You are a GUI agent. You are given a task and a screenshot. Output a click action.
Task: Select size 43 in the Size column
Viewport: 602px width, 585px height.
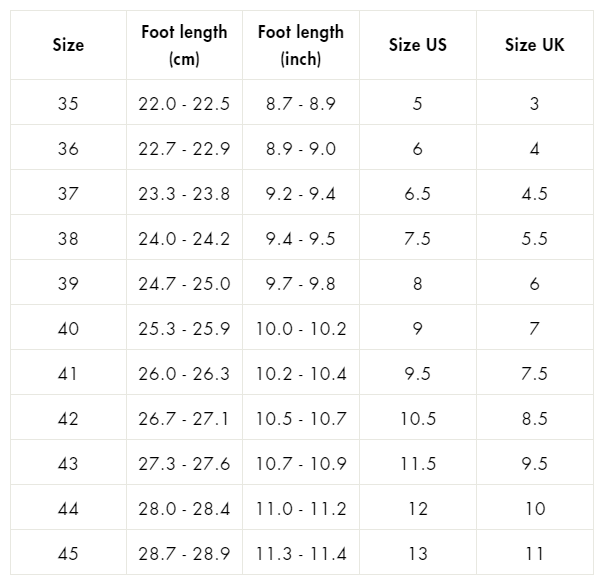coord(68,464)
